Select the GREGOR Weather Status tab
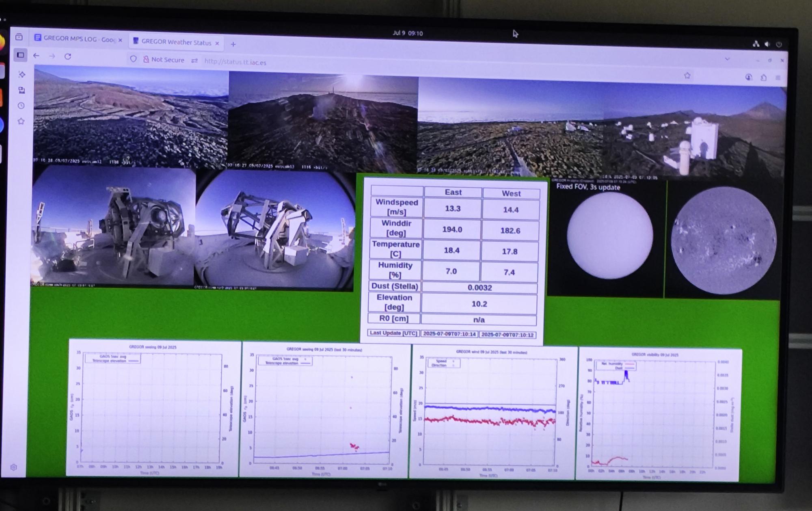The width and height of the screenshot is (812, 511). [176, 42]
